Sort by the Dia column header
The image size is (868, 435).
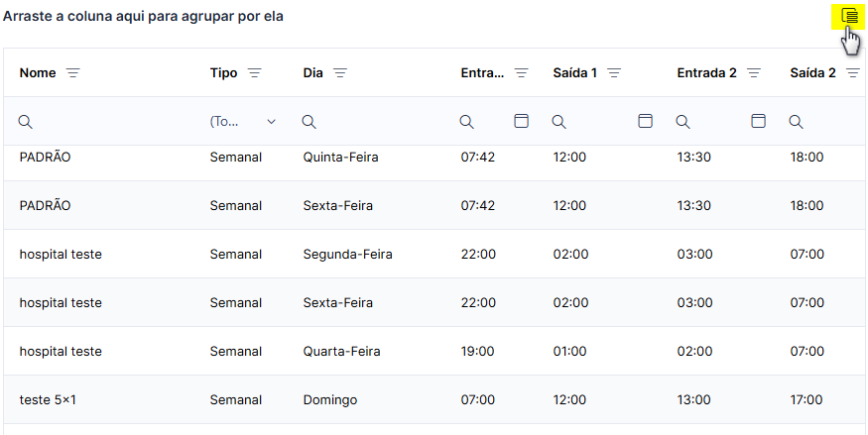(312, 73)
